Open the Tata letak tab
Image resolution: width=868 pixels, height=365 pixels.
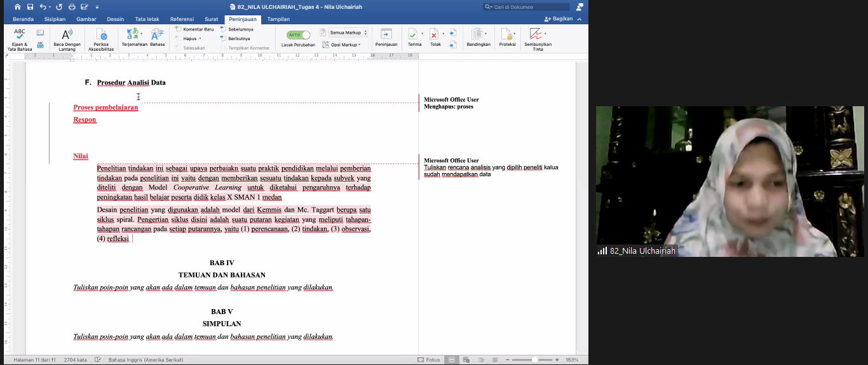pos(147,19)
